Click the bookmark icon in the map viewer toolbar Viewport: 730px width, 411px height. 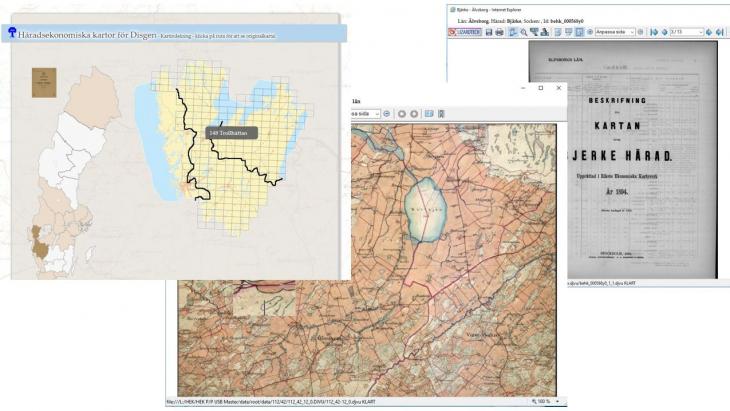[429, 113]
